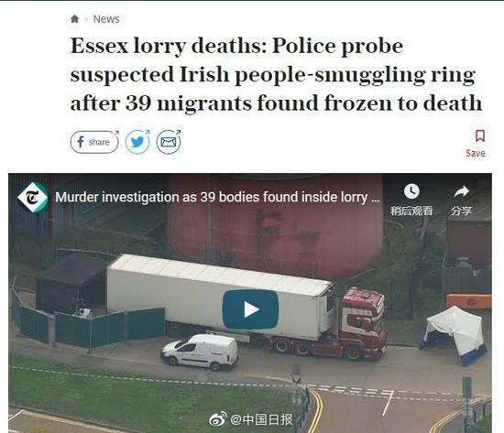Click the @中国日报 watermark text

261,419
